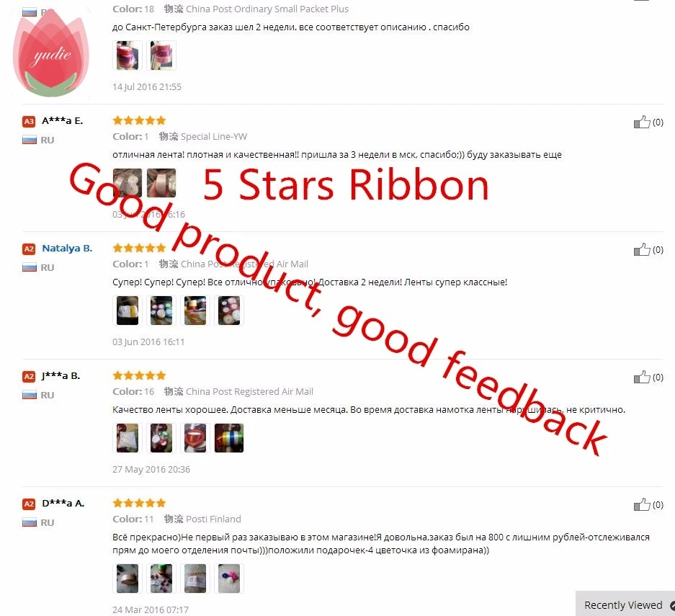Click five-star rating on J***a B. review
The height and width of the screenshot is (616, 675).
click(x=139, y=375)
